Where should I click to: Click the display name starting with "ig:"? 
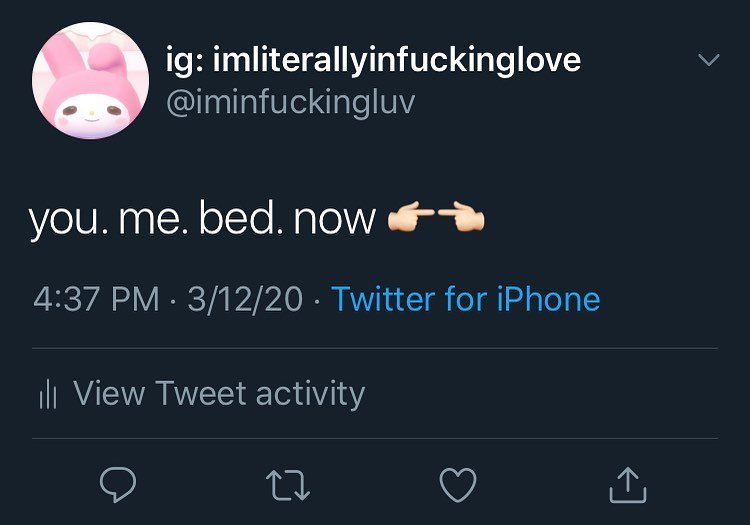click(x=373, y=60)
